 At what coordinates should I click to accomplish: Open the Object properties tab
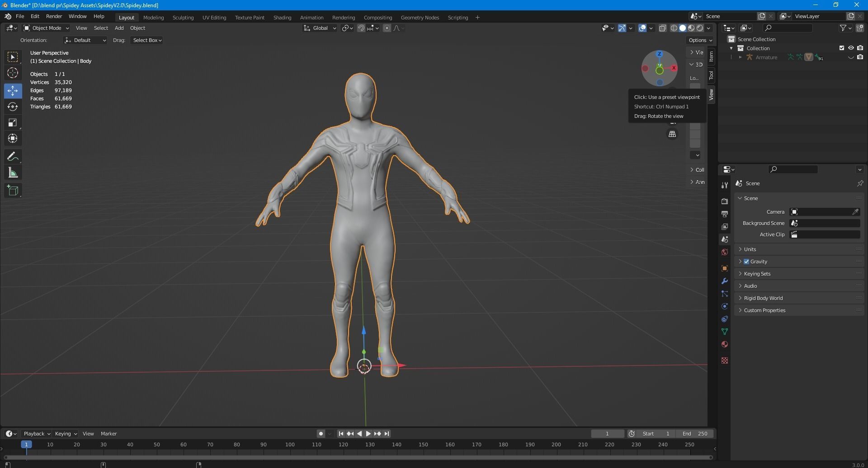coord(725,268)
